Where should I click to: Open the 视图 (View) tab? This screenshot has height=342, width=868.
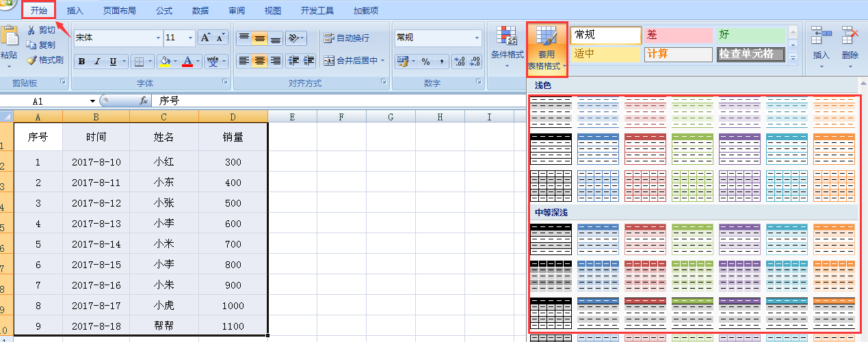(x=273, y=10)
